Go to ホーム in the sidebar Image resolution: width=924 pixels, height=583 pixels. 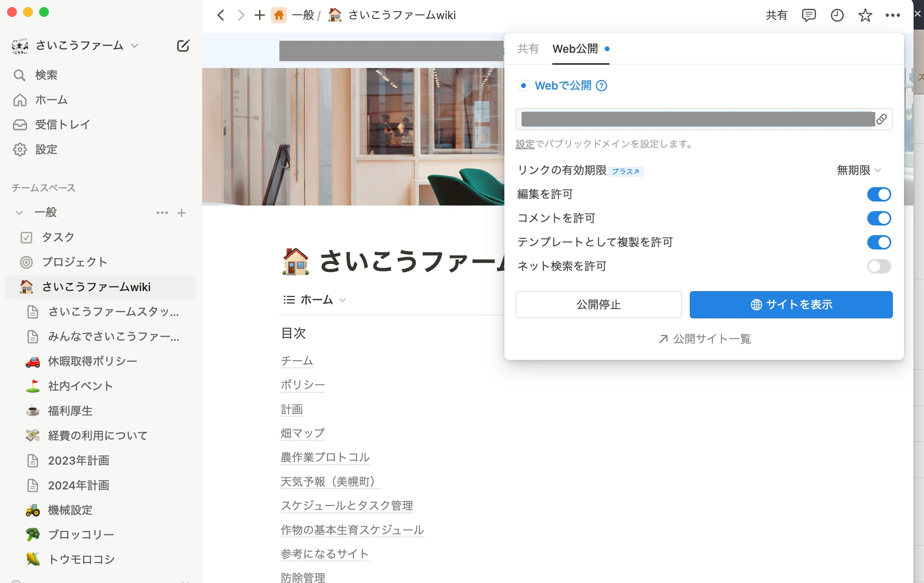[52, 100]
